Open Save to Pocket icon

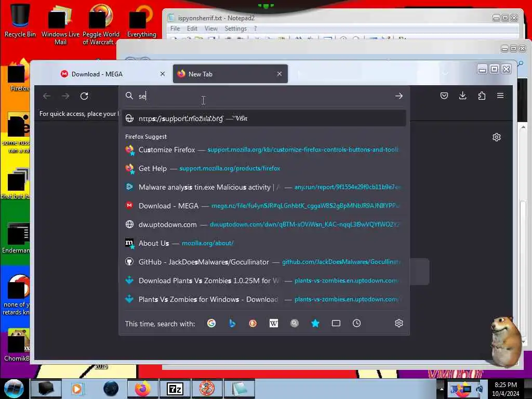444,96
